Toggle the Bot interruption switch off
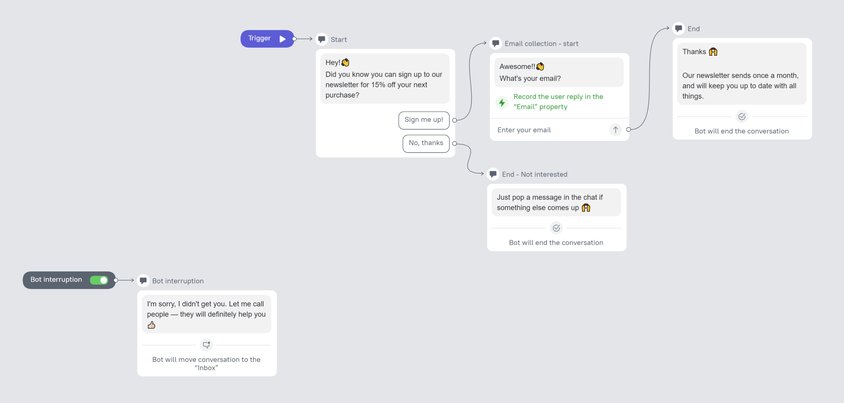 [99, 280]
